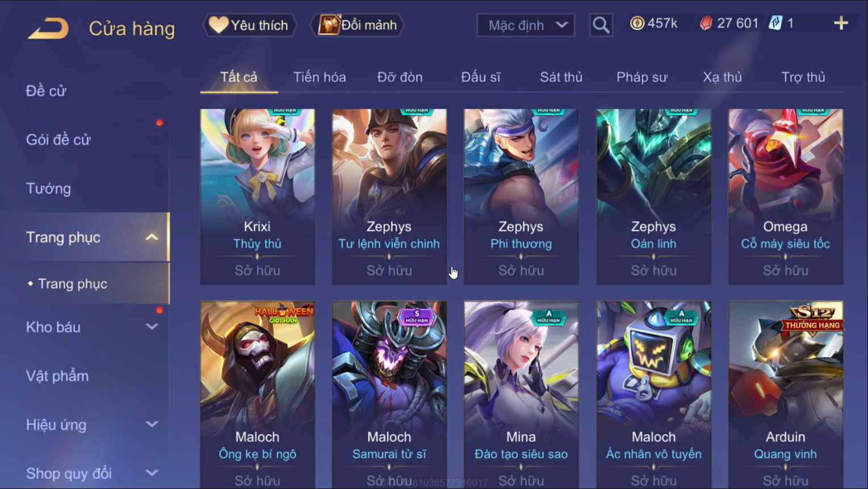Click the red gem currency icon
The height and width of the screenshot is (489, 868).
pos(706,23)
